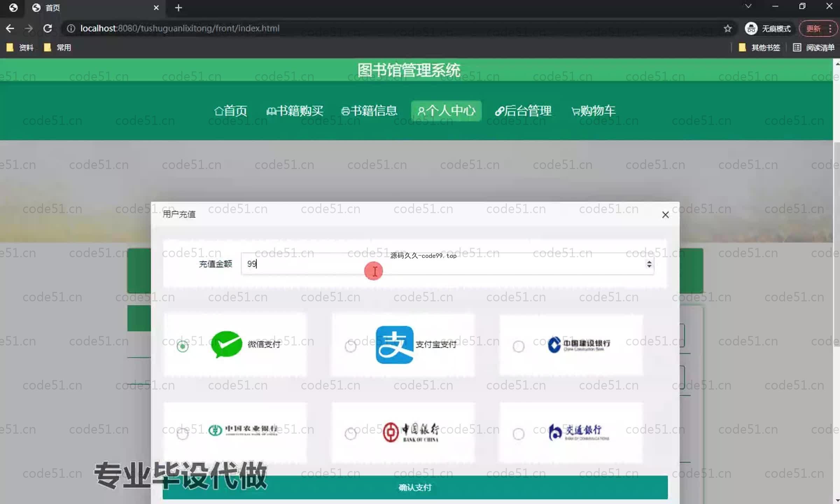
Task: Open the 阅读清单 reading list
Action: coord(813,48)
